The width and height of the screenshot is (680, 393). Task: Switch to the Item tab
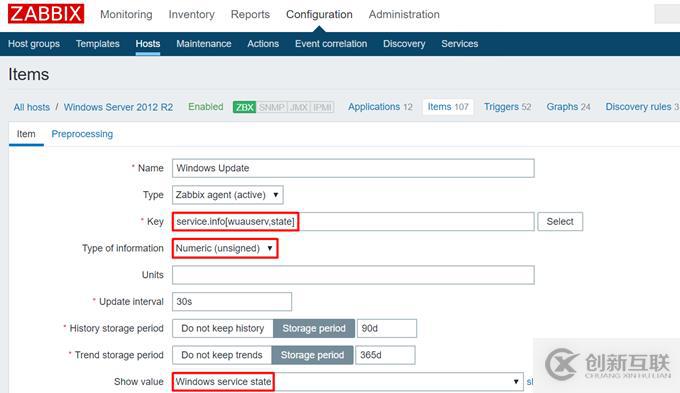[26, 134]
